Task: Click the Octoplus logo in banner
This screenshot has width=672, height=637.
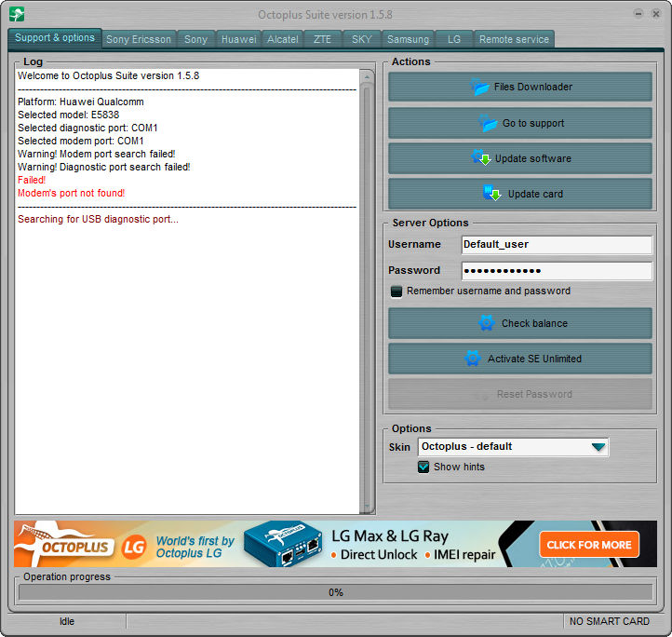Action: click(64, 544)
